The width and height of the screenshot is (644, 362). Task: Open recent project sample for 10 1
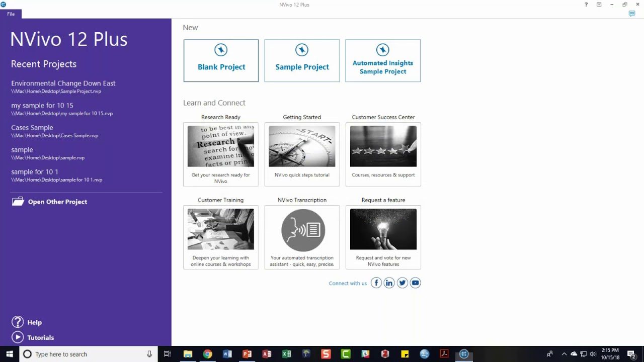(x=56, y=175)
